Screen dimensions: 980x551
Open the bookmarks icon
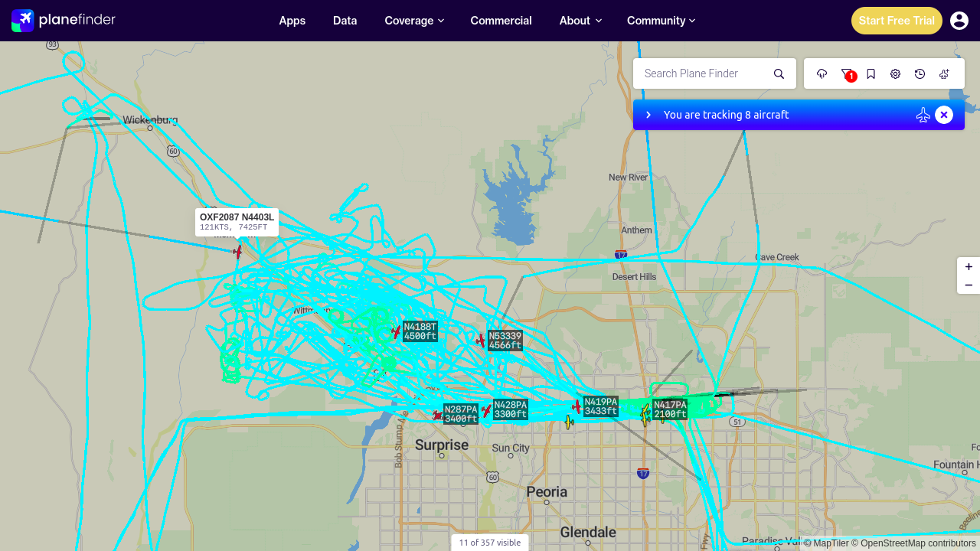(871, 73)
